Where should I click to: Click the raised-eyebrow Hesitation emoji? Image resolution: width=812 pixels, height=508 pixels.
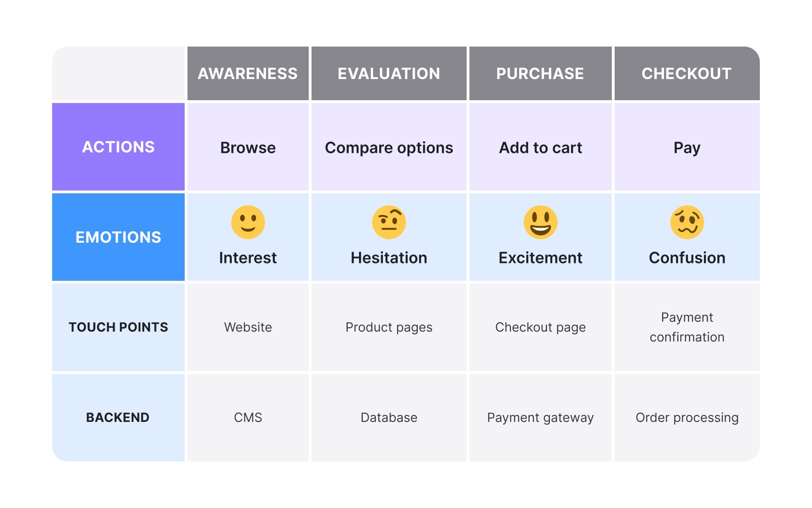coord(389,222)
